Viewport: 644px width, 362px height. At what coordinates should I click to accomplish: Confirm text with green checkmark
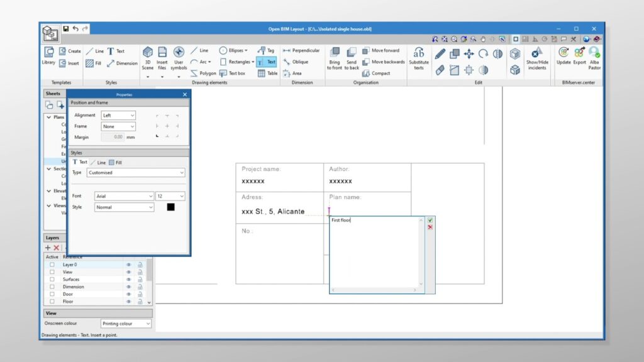tap(430, 221)
